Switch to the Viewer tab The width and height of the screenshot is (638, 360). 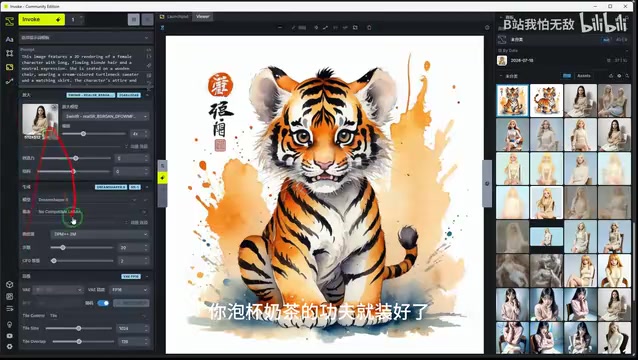(202, 17)
